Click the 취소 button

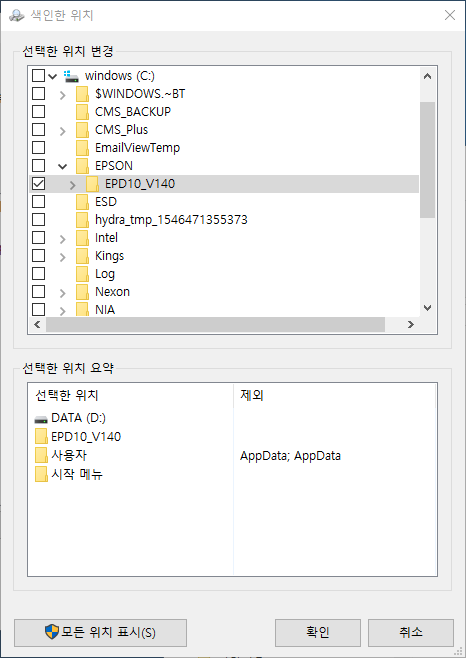[411, 632]
